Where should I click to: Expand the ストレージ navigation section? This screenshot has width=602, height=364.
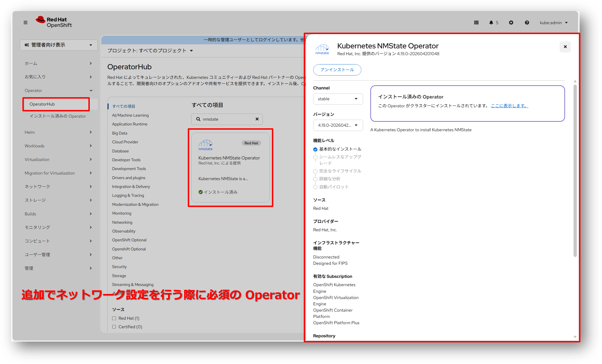click(x=59, y=200)
